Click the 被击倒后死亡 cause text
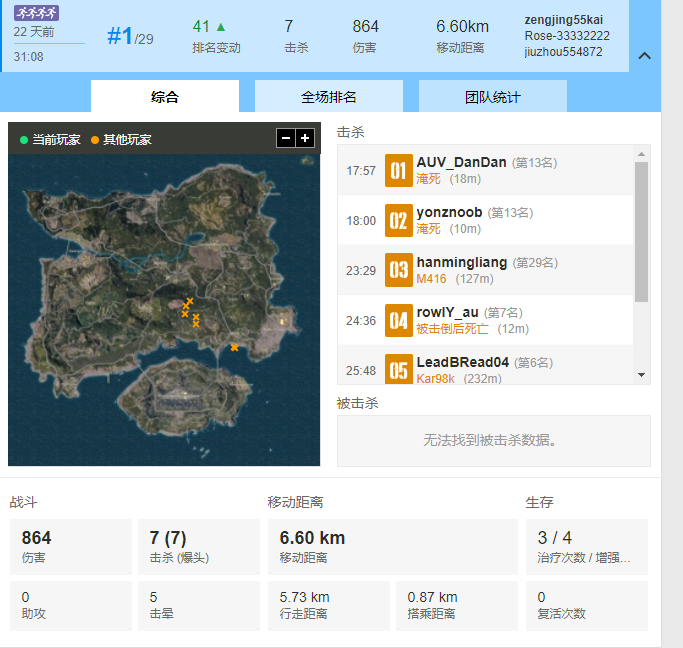 coord(452,329)
